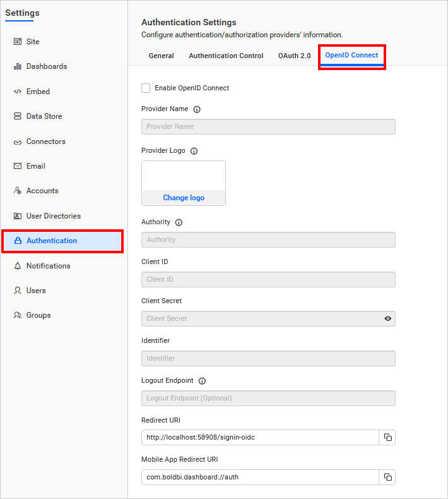This screenshot has width=448, height=499.
Task: Open the Notifications settings entry
Action: click(49, 266)
